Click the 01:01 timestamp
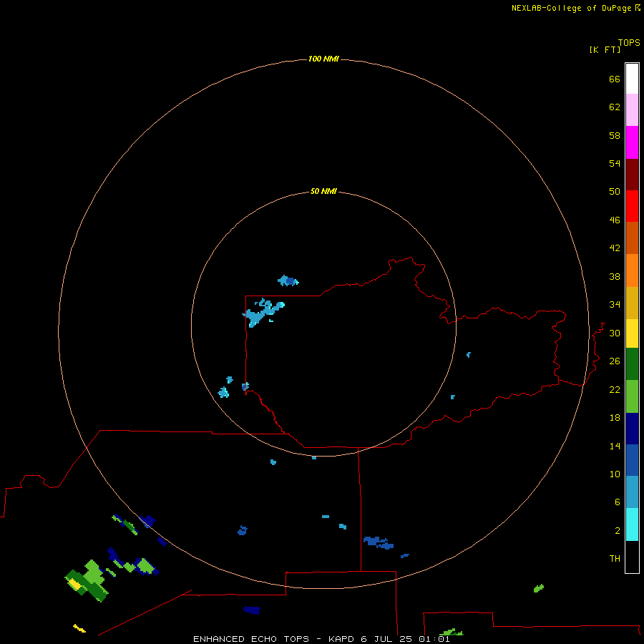Image resolution: width=644 pixels, height=644 pixels. pyautogui.click(x=434, y=639)
